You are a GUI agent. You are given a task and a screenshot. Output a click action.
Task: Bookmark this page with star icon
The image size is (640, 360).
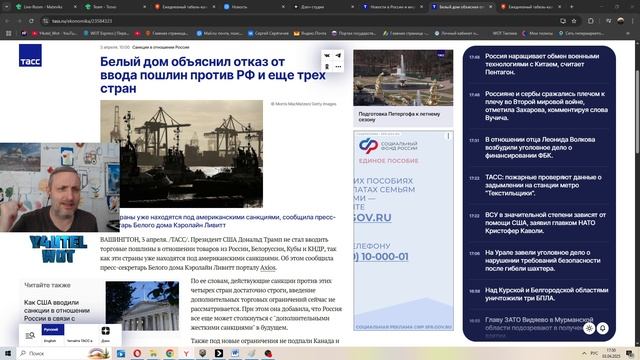point(574,21)
